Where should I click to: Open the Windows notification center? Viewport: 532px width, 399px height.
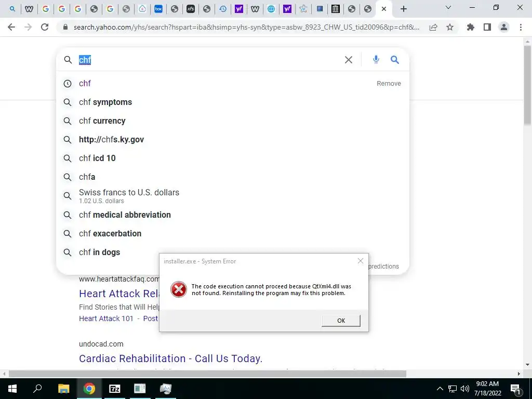[515, 389]
